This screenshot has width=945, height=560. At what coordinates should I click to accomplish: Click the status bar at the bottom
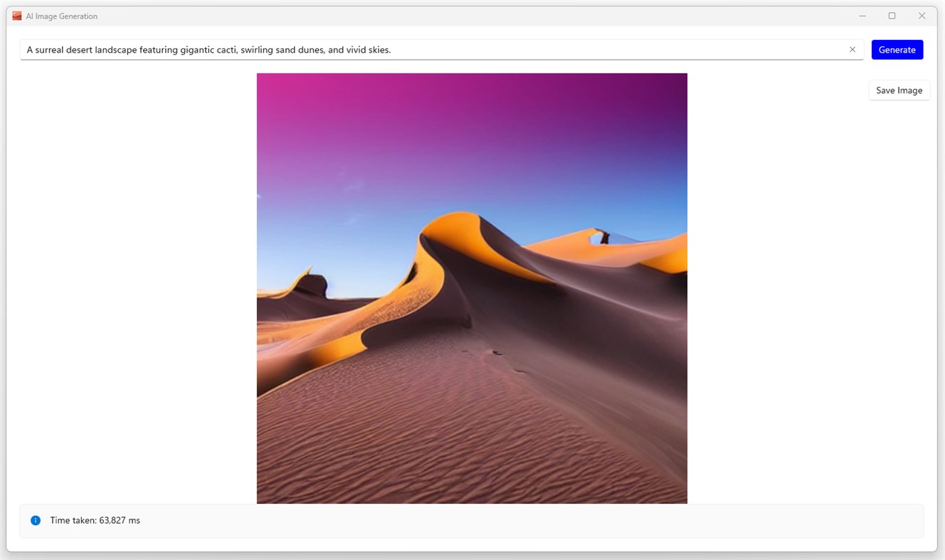472,520
